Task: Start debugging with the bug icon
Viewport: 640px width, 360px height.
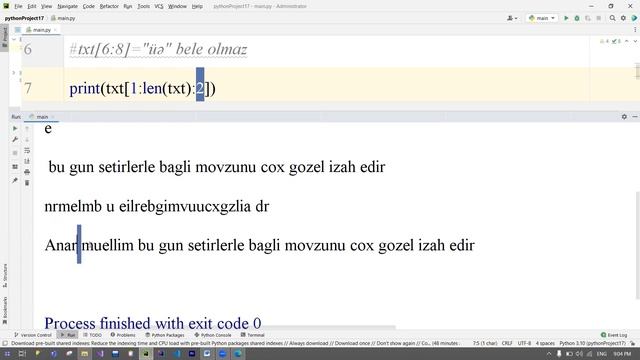Action: click(x=577, y=18)
